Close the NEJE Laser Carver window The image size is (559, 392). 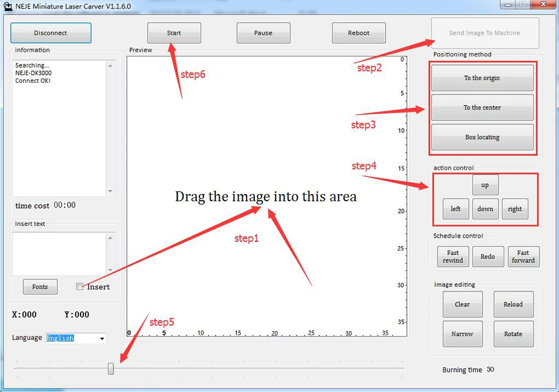point(543,4)
